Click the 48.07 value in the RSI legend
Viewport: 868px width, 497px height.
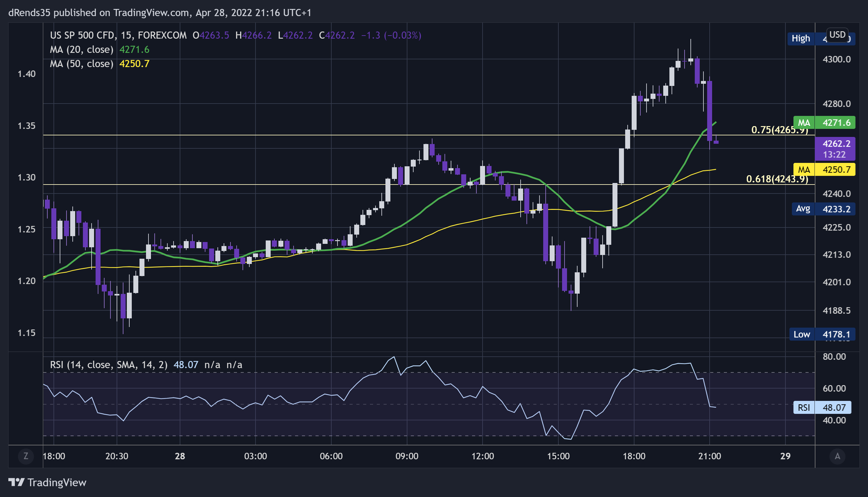(186, 364)
